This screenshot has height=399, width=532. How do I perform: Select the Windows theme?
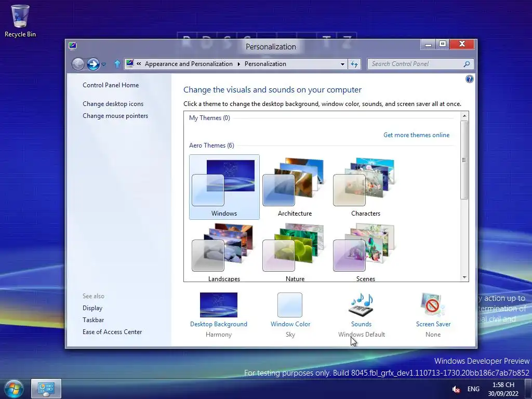tap(224, 187)
